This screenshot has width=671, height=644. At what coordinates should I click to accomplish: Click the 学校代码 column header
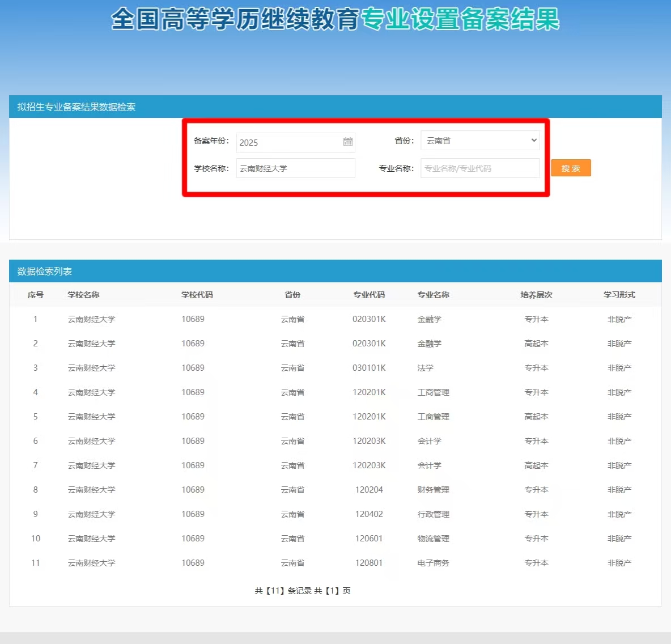197,295
